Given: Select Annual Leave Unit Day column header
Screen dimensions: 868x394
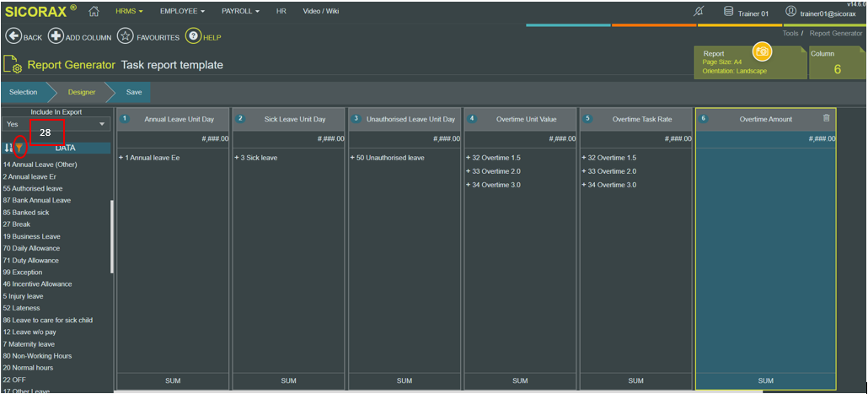Looking at the screenshot, I should [173, 119].
